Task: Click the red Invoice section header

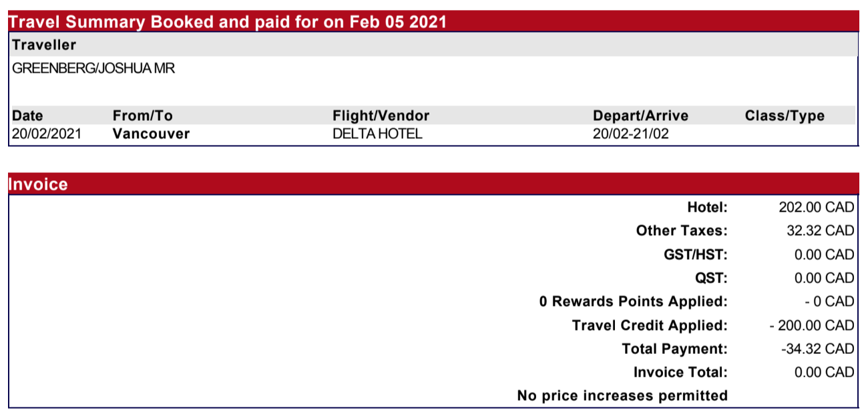Action: click(39, 184)
